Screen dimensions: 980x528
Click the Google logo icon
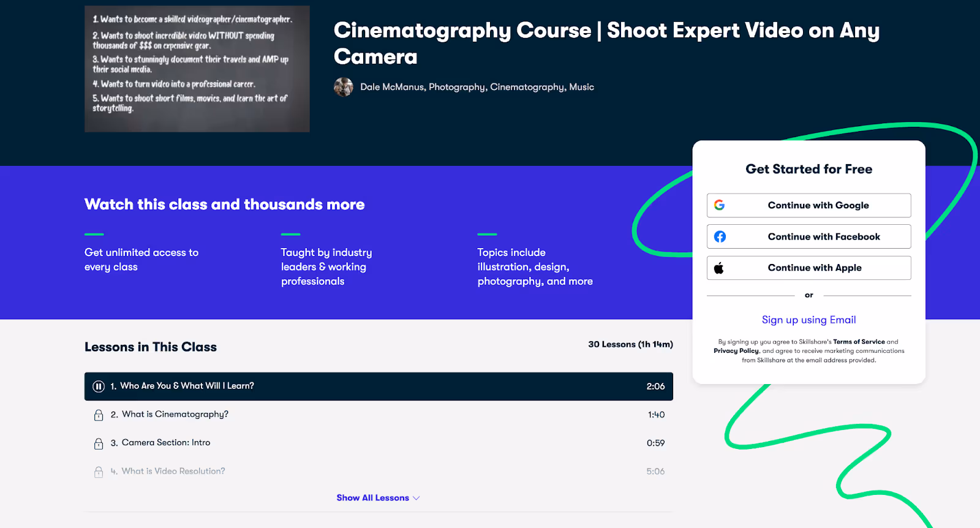720,205
